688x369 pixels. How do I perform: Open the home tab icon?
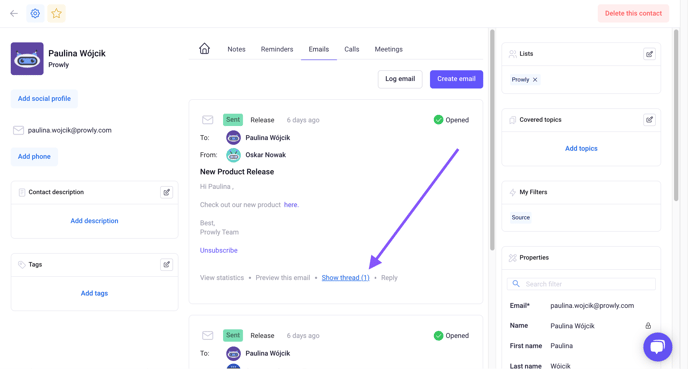coord(204,49)
